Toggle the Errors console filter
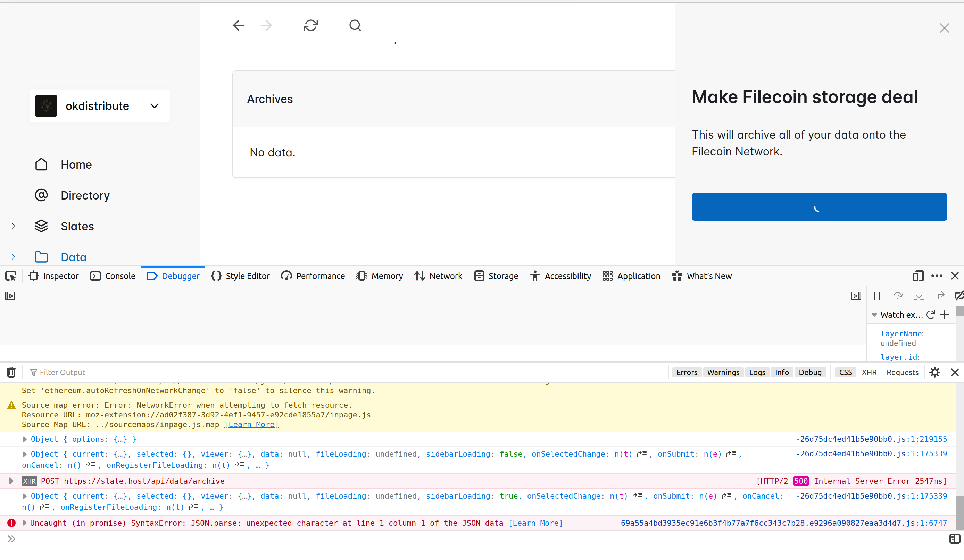 point(687,372)
